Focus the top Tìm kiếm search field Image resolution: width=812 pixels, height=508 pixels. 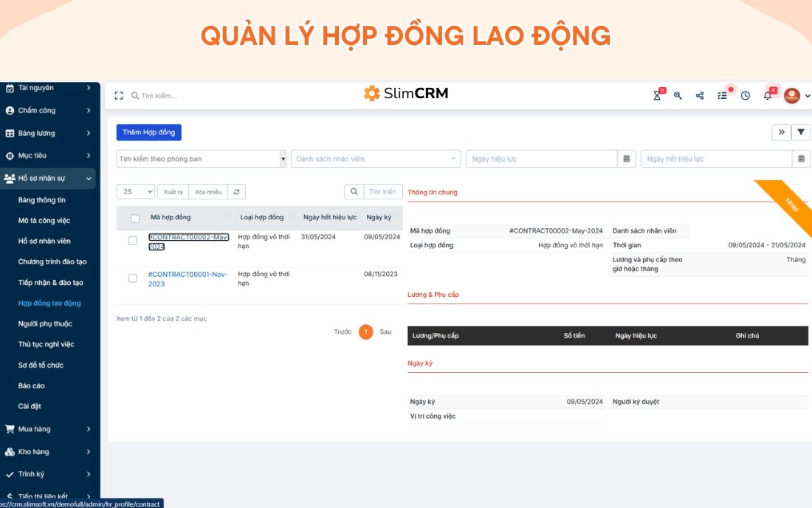[159, 96]
